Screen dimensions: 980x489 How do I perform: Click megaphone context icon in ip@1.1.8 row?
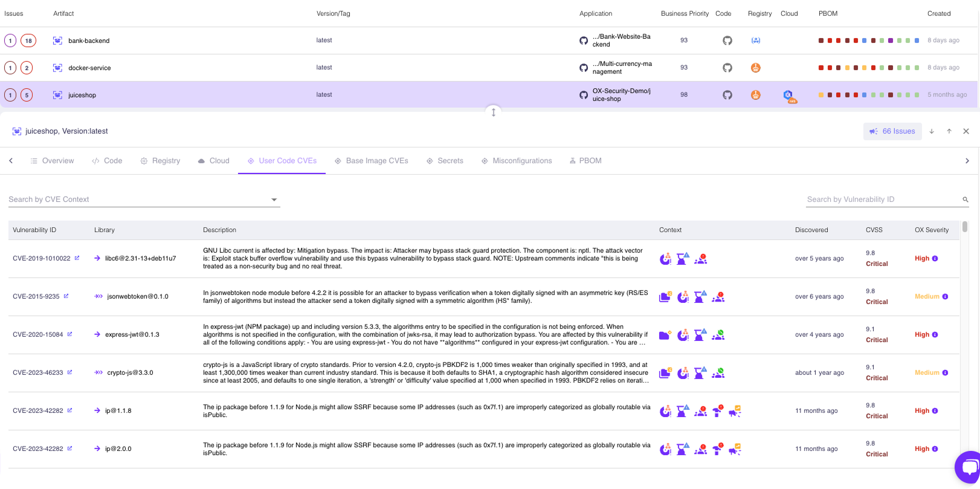(x=735, y=412)
